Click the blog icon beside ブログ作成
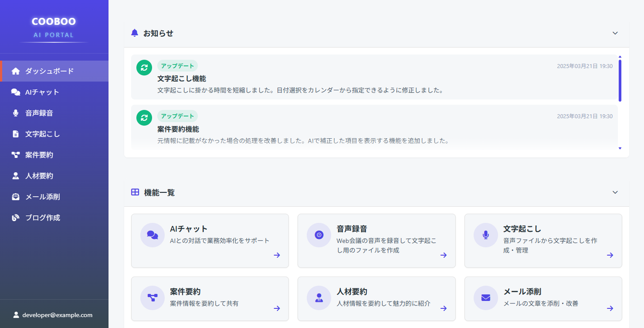 point(16,218)
